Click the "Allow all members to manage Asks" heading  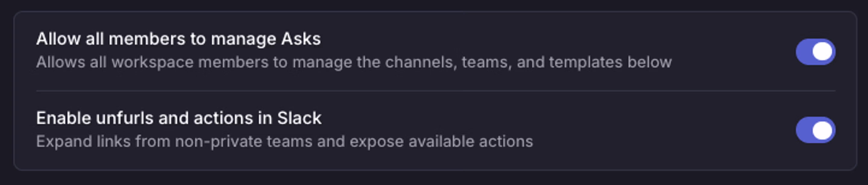coord(178,39)
